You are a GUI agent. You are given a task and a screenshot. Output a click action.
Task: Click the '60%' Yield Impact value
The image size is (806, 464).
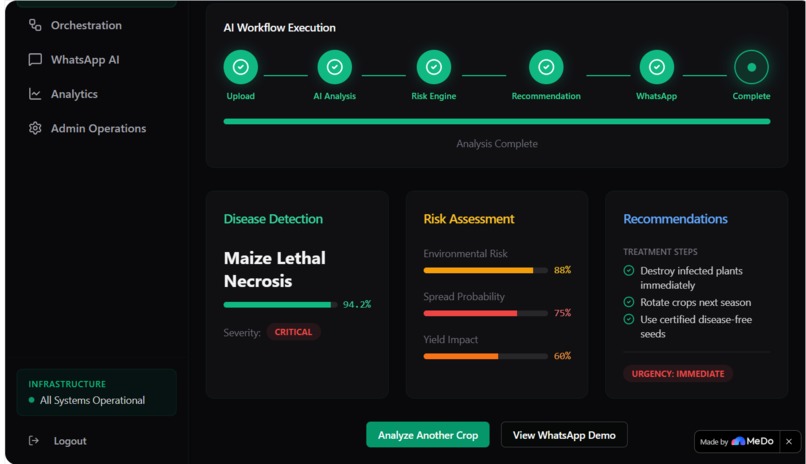562,356
